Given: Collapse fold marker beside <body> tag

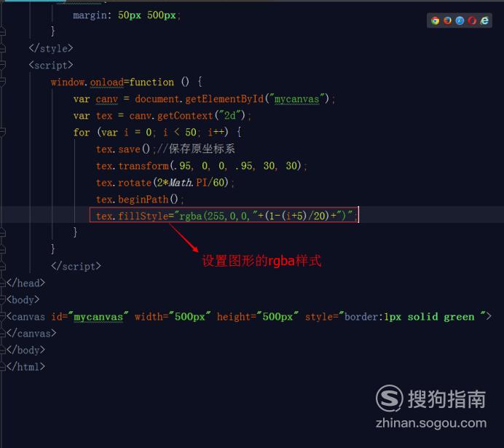Looking at the screenshot, I should (3, 299).
